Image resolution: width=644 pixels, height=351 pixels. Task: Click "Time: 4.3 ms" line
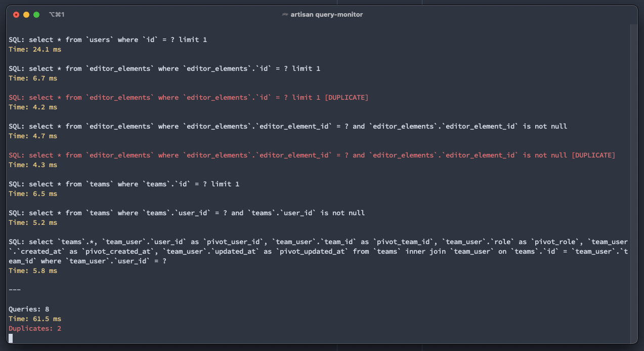click(33, 165)
